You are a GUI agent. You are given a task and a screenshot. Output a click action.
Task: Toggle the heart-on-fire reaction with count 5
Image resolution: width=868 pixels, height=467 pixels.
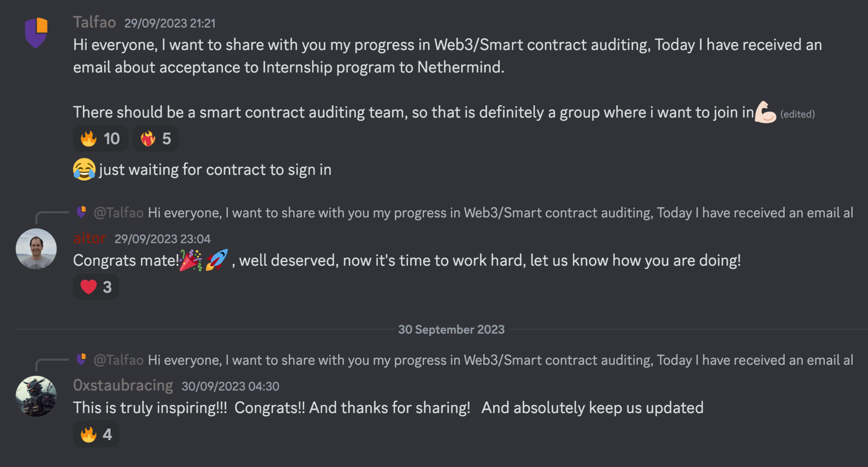click(x=155, y=139)
